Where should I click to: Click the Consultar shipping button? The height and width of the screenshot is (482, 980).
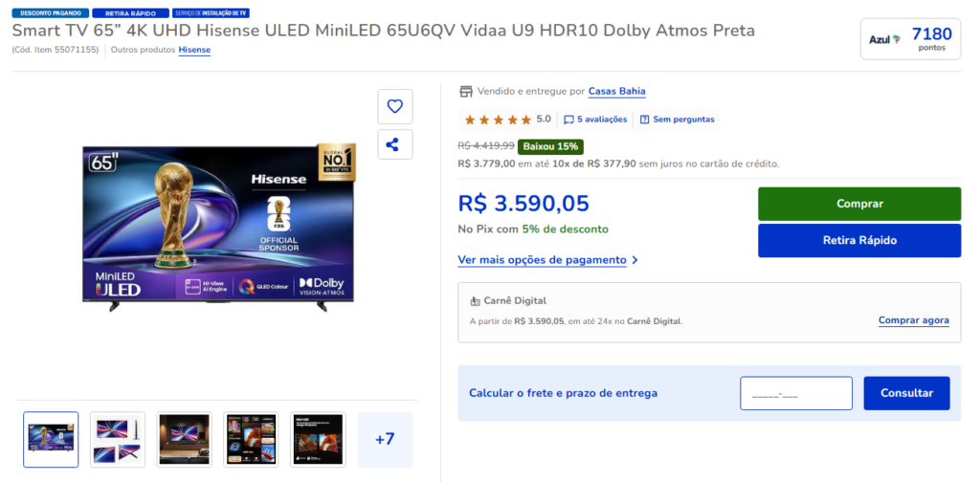click(x=906, y=393)
